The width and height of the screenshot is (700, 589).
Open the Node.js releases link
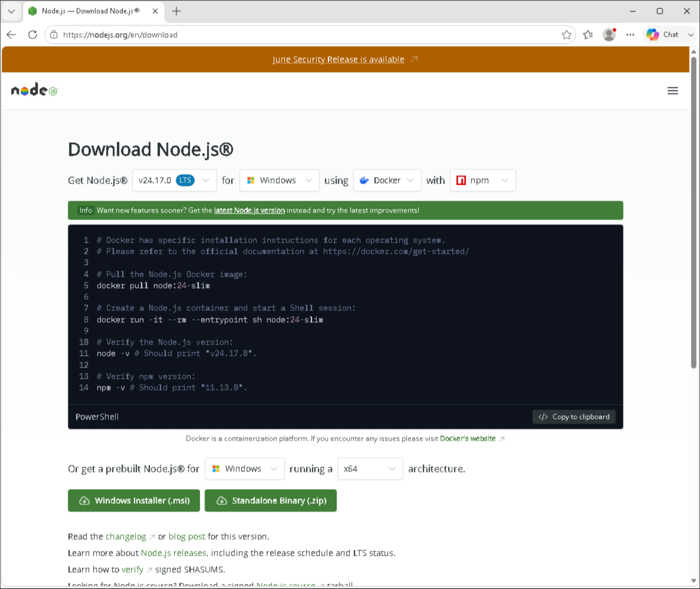coord(174,553)
